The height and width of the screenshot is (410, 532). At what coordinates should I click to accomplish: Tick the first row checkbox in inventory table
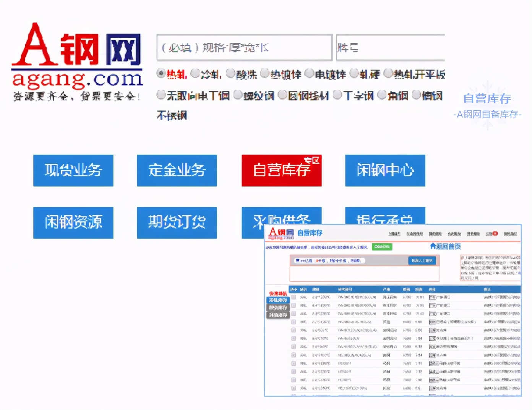294,297
